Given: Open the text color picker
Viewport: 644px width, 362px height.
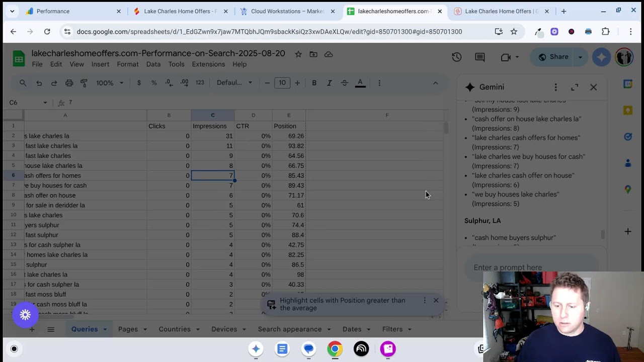Looking at the screenshot, I should 360,83.
